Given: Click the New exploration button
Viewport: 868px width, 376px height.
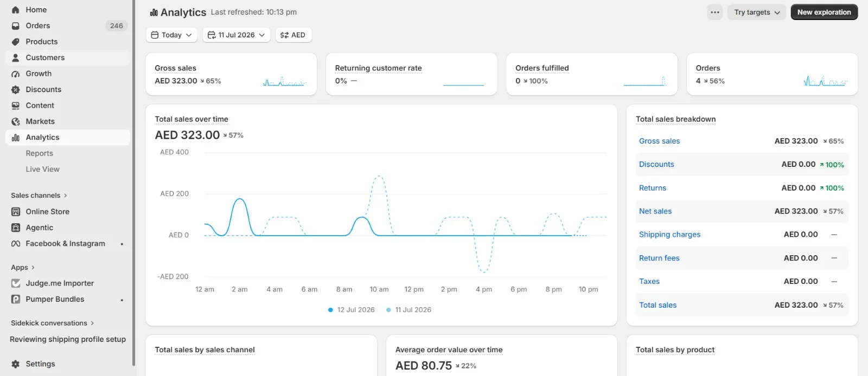Looking at the screenshot, I should coord(824,12).
